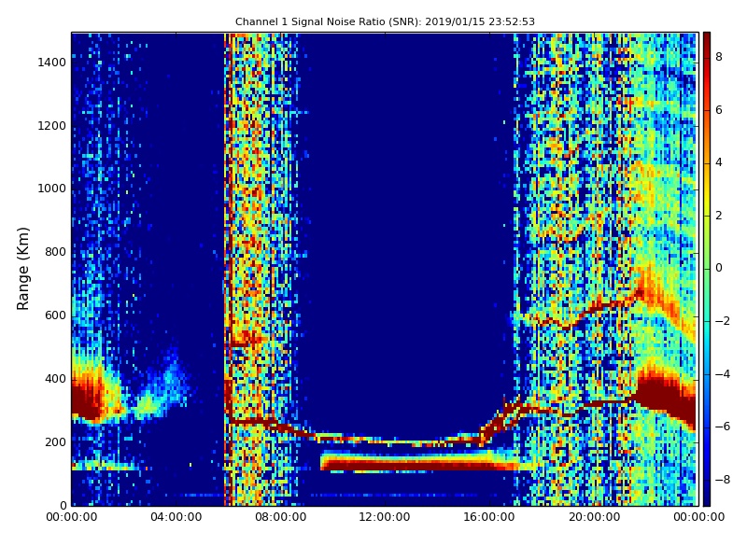
Task: Click the 1000 range tick label
Action: pyautogui.click(x=52, y=189)
